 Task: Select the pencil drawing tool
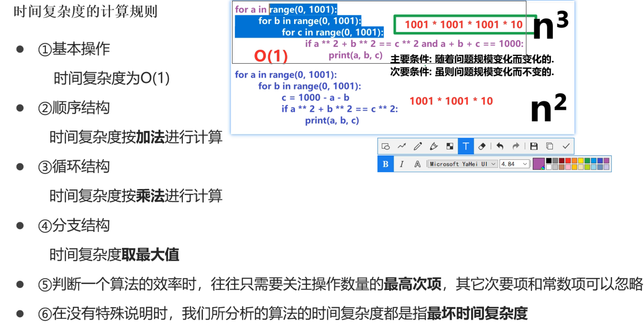418,146
